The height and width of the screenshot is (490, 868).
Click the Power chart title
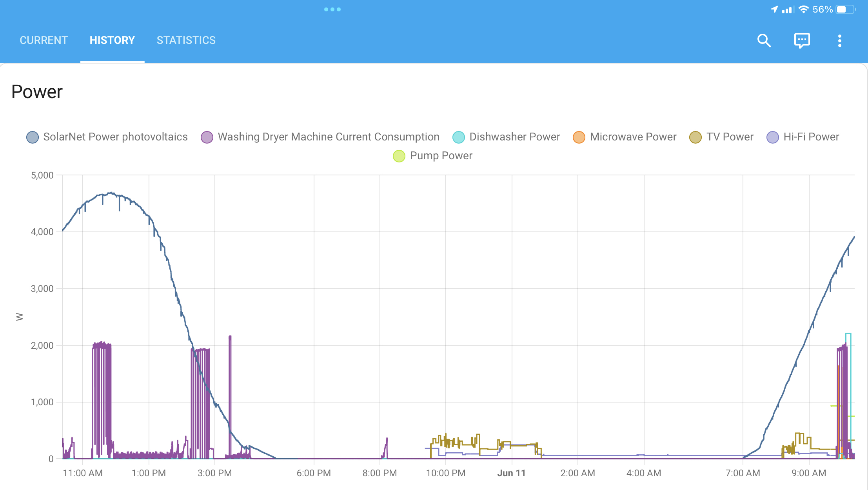click(x=36, y=91)
